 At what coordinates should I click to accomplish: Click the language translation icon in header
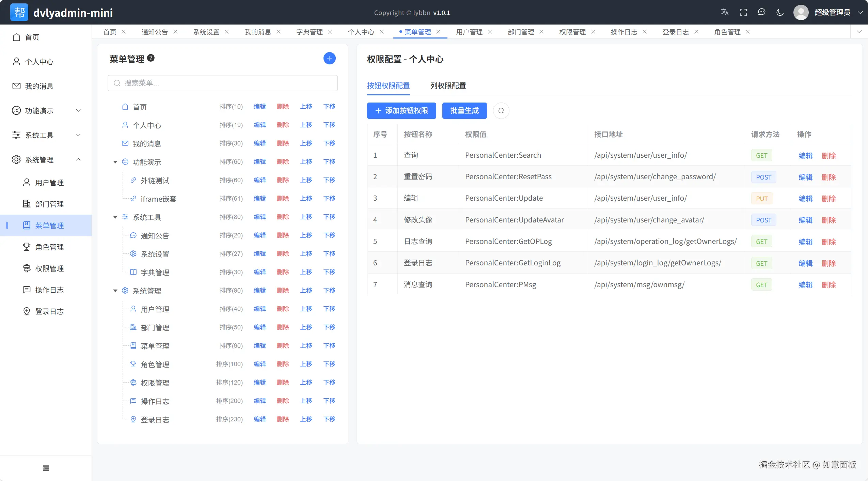725,13
